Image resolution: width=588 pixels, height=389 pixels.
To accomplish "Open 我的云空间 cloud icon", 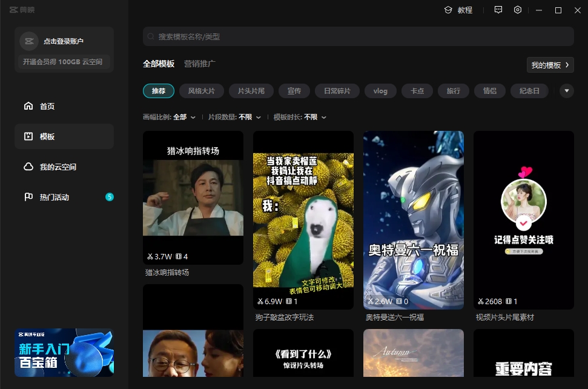I will click(x=28, y=167).
